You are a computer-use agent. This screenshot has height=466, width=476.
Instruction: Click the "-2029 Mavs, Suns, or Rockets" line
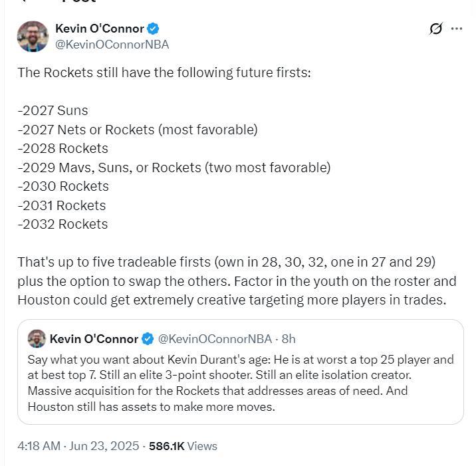174,168
